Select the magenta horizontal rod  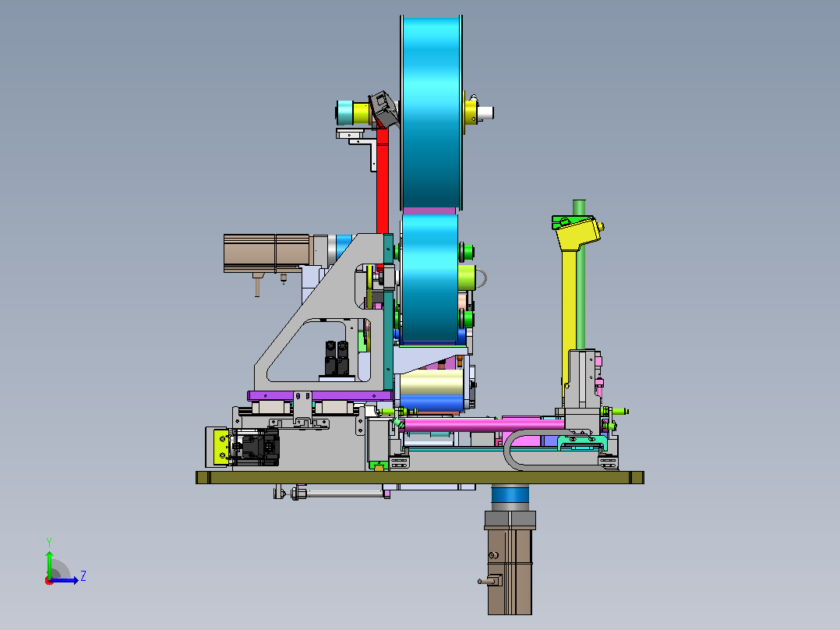pyautogui.click(x=485, y=426)
